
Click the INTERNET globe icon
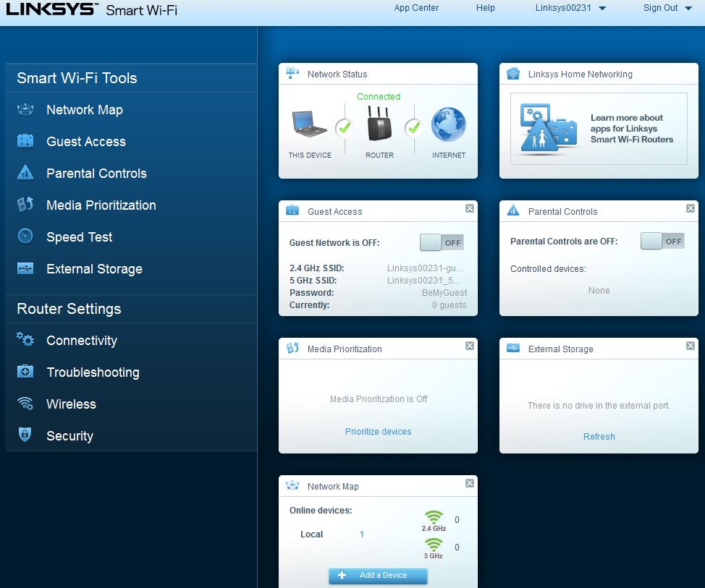[448, 124]
